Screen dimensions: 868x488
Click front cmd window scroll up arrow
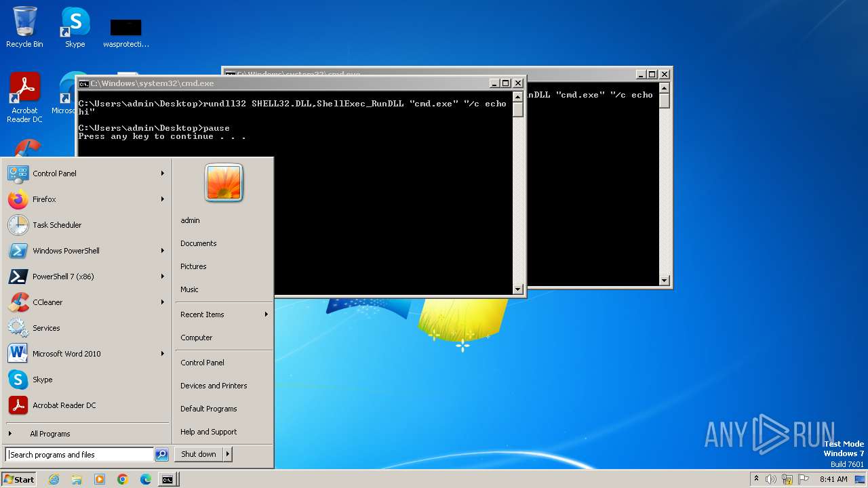point(518,97)
